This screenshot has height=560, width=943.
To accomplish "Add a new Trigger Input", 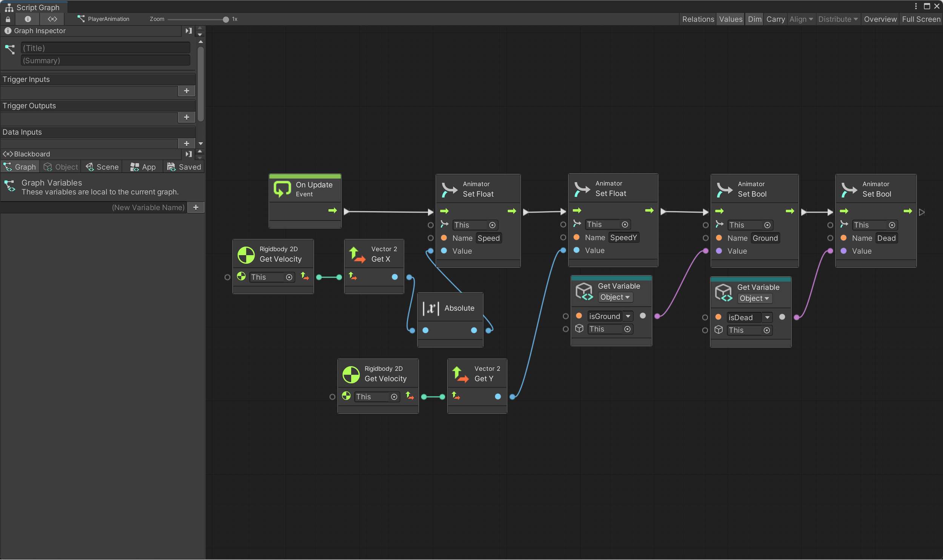I will pos(187,91).
